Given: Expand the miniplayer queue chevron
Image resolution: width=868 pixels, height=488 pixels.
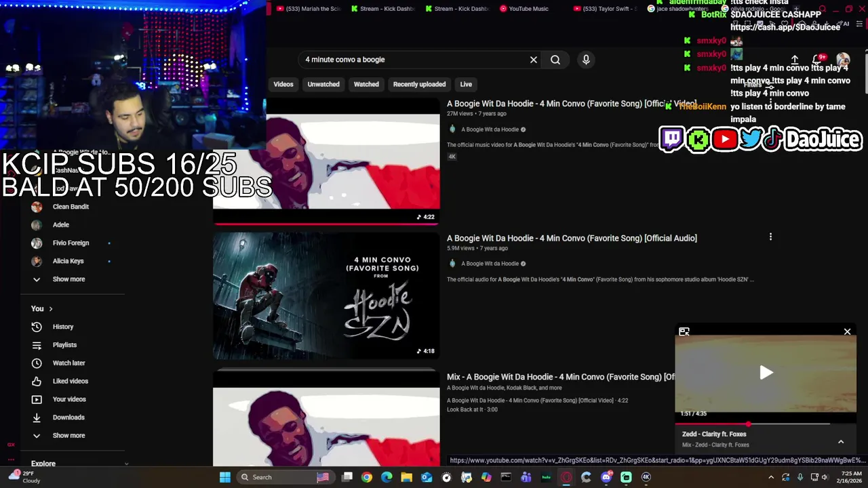Looking at the screenshot, I should 841,442.
